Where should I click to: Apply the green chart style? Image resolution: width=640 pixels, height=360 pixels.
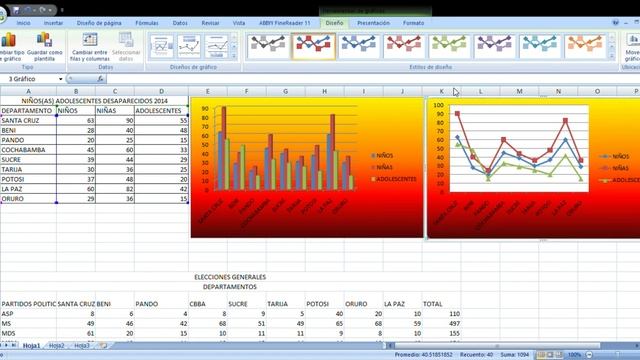(449, 46)
